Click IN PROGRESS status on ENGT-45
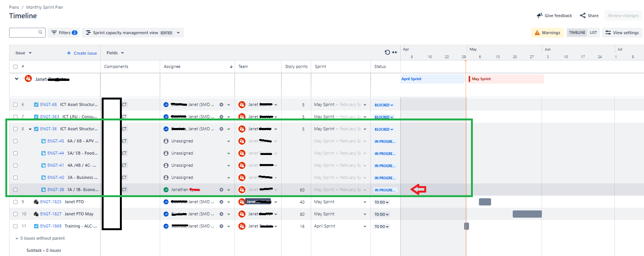Screen dimensions: 644x256 [385, 141]
